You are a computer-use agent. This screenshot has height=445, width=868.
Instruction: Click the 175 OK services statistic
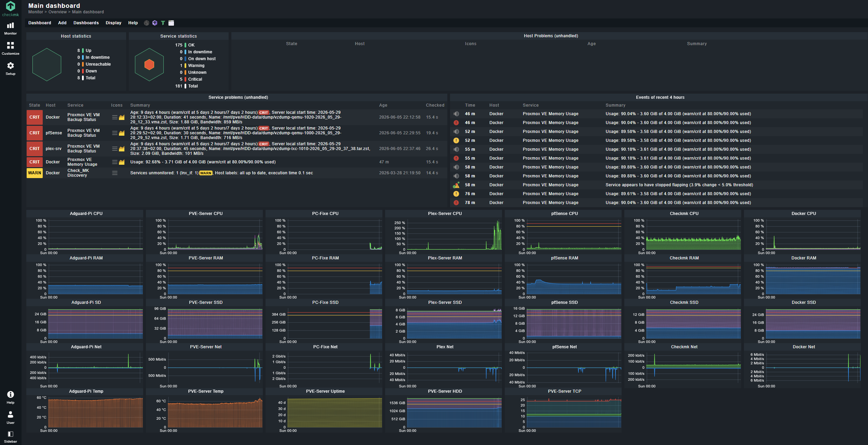click(185, 45)
